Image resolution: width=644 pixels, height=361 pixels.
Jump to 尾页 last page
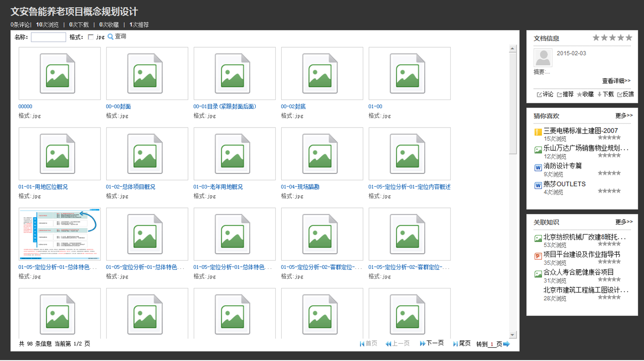[x=462, y=344]
